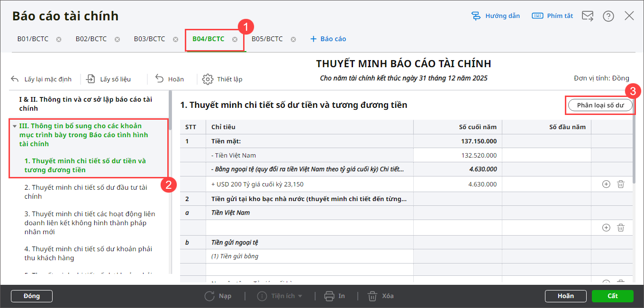Click the Thiết lập gear icon
The height and width of the screenshot is (308, 644).
(x=208, y=79)
